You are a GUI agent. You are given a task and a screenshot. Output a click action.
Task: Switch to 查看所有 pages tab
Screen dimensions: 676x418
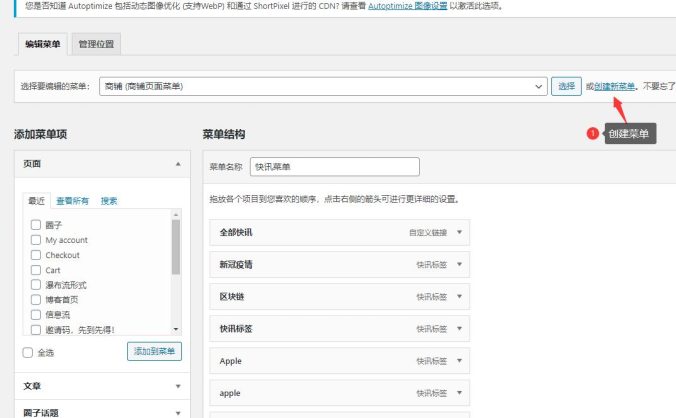pos(72,201)
